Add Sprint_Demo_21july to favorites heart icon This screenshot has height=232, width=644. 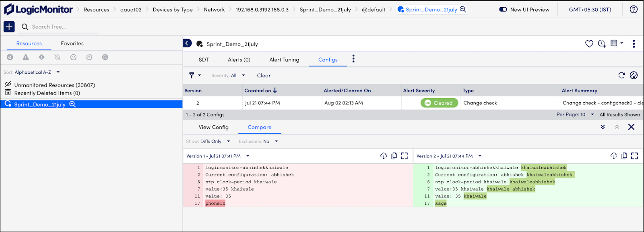pos(589,43)
